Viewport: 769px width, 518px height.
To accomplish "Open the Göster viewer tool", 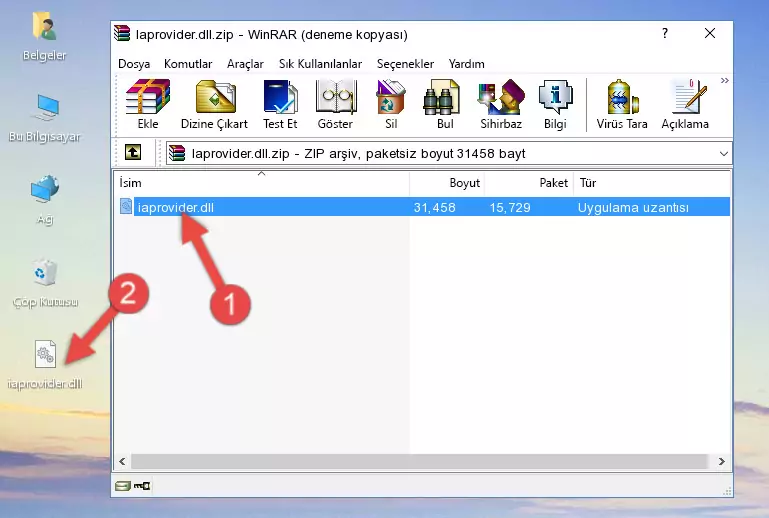I will (x=335, y=104).
